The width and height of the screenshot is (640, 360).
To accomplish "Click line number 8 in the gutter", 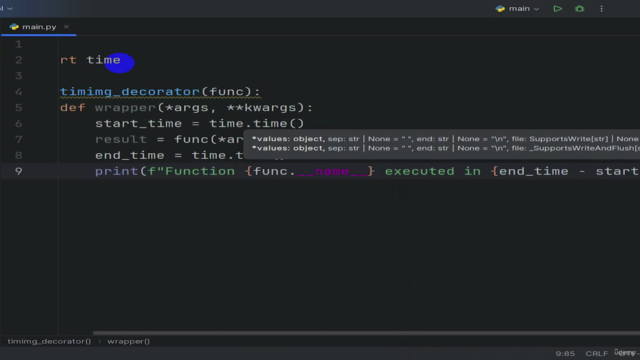I will pyautogui.click(x=18, y=156).
